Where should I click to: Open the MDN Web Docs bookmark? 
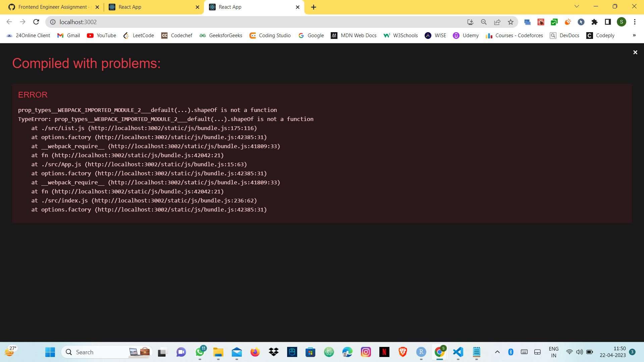354,35
